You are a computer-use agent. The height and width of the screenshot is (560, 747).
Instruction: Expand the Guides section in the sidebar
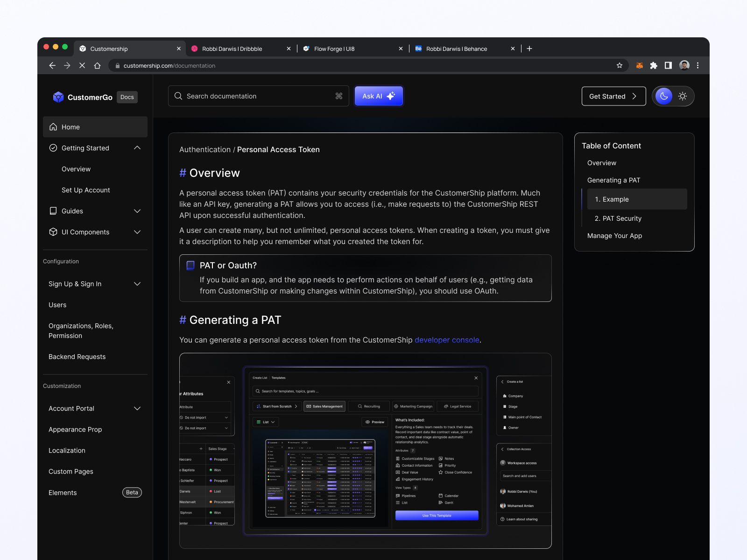(x=137, y=211)
